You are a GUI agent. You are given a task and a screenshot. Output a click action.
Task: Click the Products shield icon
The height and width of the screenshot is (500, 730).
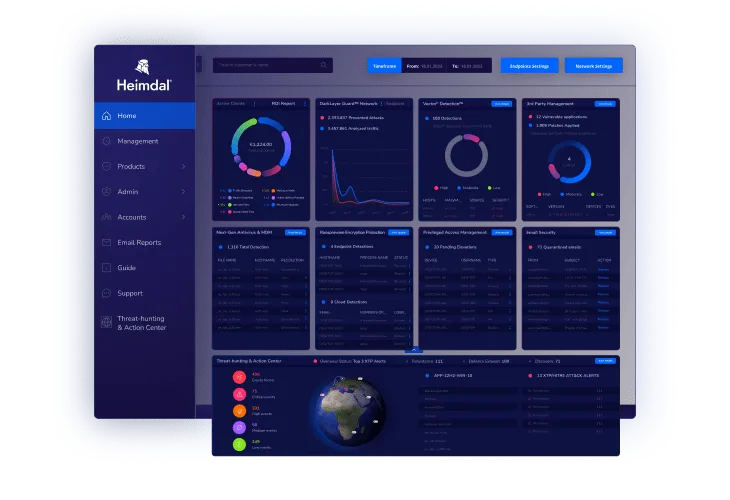pos(107,166)
